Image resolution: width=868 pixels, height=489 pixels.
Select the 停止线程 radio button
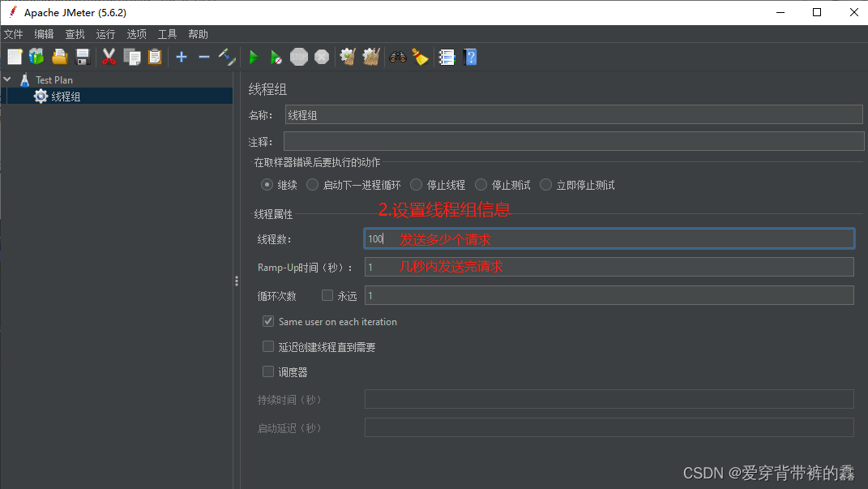[416, 184]
